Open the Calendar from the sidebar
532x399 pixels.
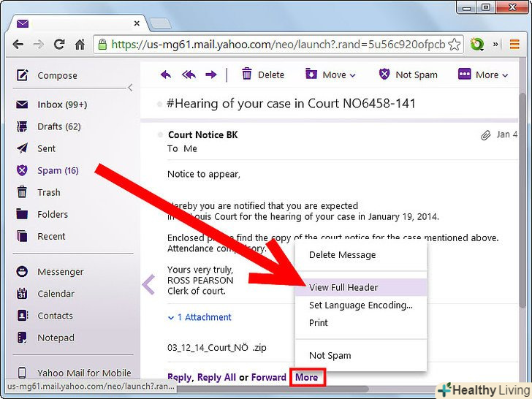[56, 294]
